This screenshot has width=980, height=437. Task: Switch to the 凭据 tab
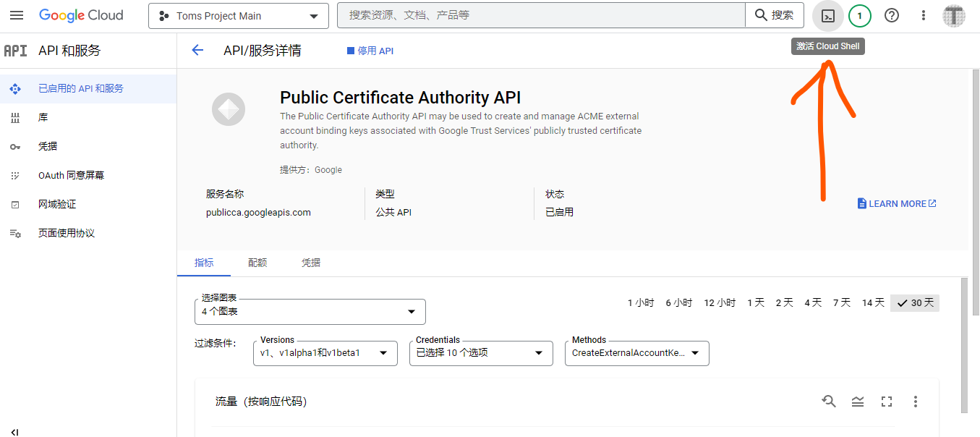click(311, 263)
